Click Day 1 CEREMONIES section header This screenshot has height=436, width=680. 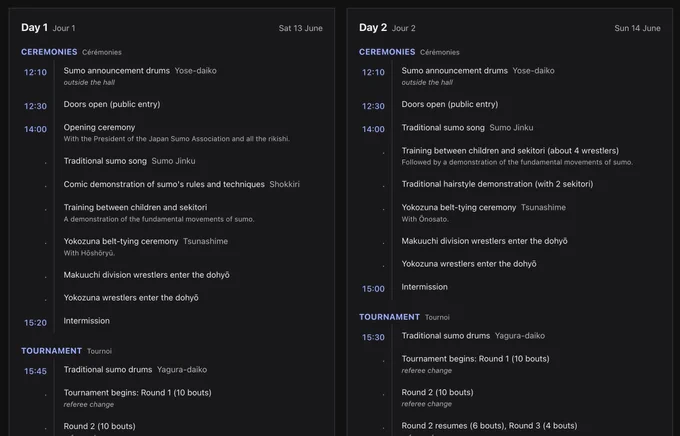click(49, 52)
